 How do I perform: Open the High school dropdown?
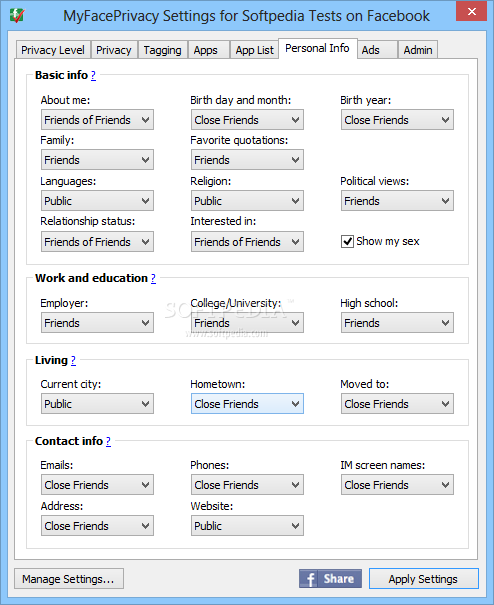397,323
